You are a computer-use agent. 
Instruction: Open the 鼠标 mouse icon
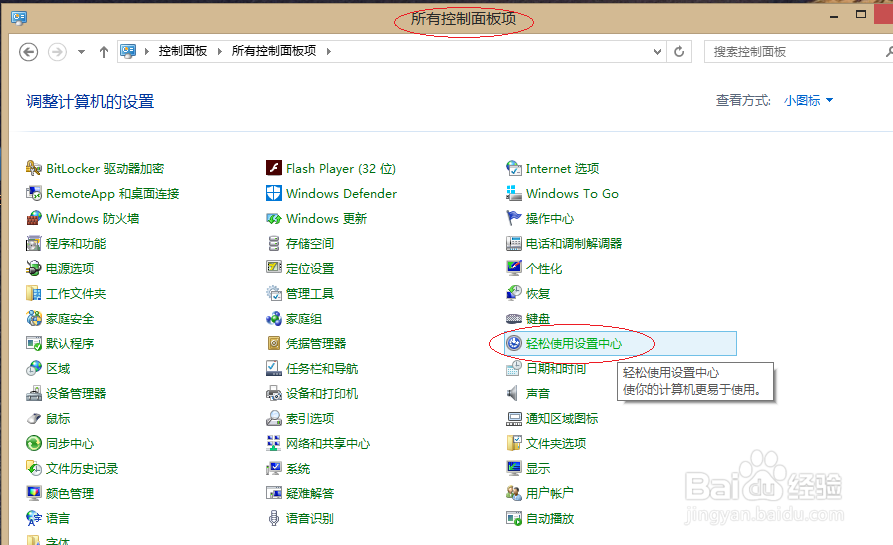(34, 419)
